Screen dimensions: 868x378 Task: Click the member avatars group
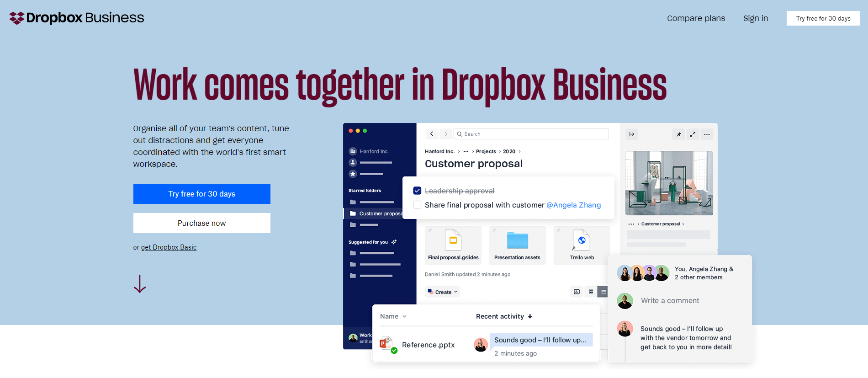(x=643, y=273)
